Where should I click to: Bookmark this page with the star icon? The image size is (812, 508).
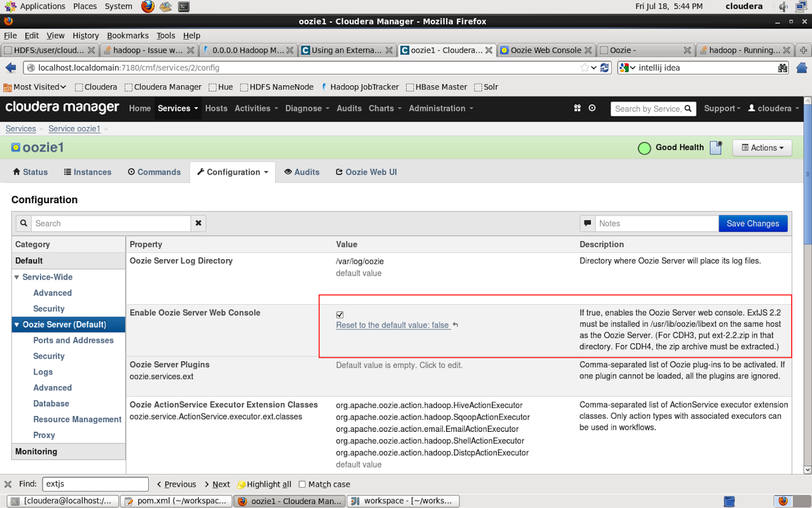[585, 68]
